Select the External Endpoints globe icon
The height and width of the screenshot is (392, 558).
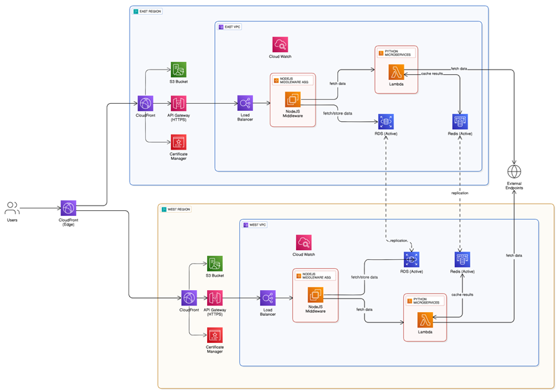click(513, 171)
